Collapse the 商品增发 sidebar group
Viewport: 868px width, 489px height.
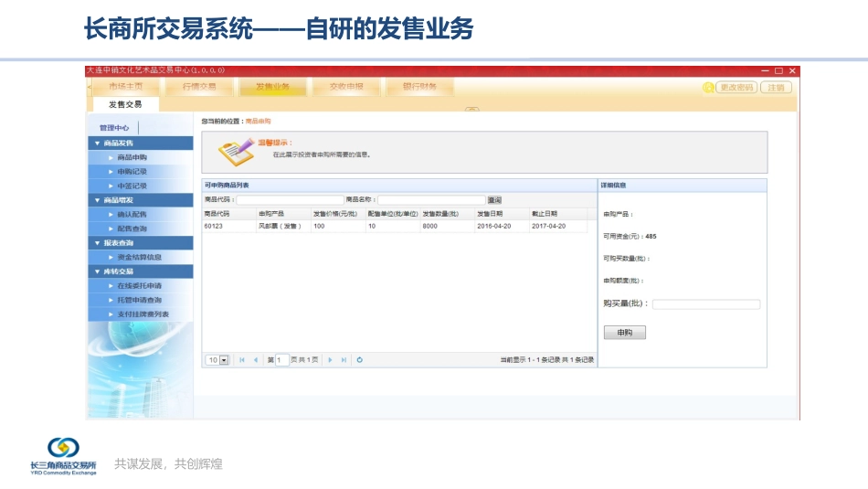(x=141, y=200)
